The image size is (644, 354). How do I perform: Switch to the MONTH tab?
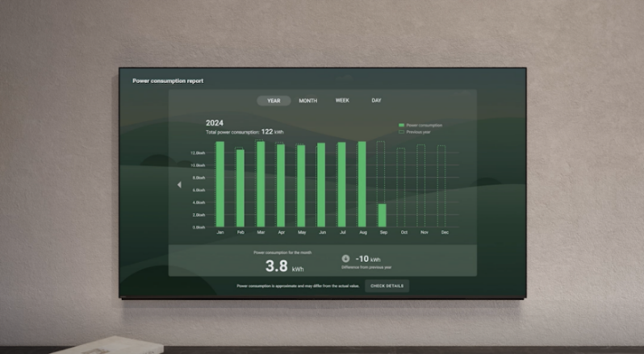click(x=308, y=101)
